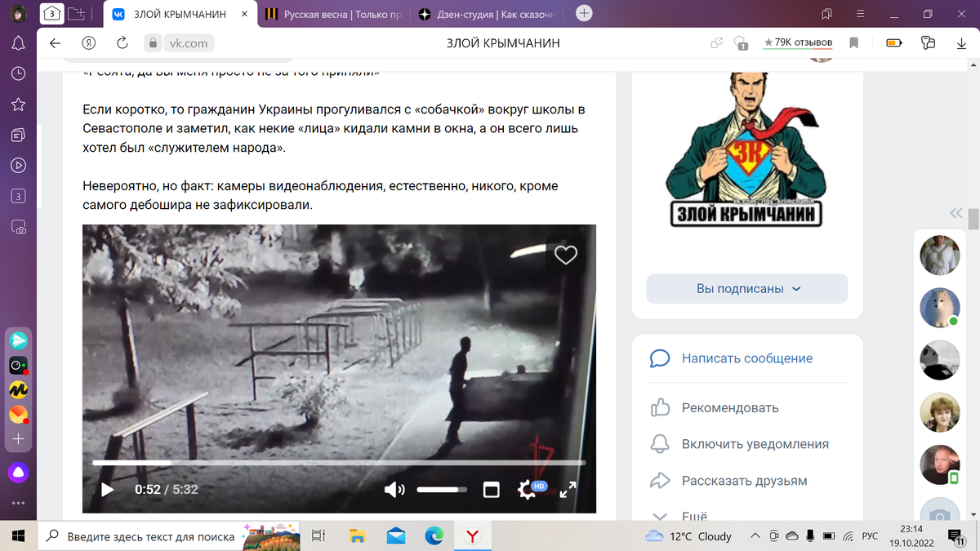The height and width of the screenshot is (551, 980).
Task: Launch Alice assistant from the purple sidebar icon
Action: point(18,472)
